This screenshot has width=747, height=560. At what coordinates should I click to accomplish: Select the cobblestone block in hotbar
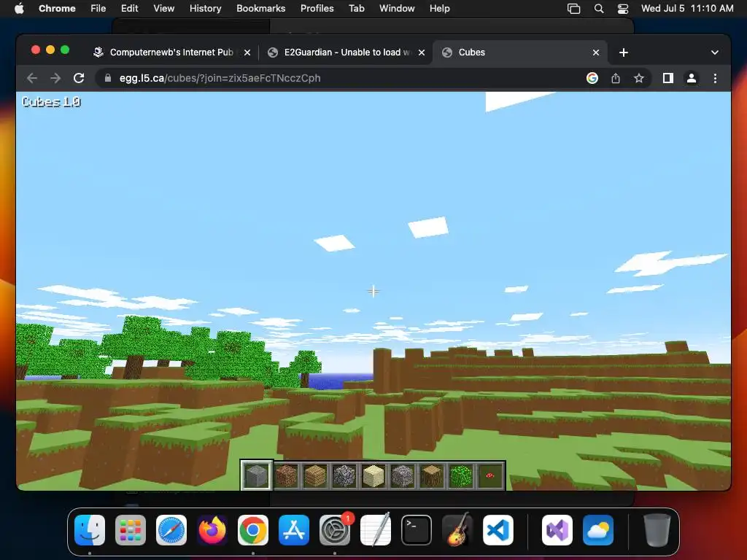(344, 475)
